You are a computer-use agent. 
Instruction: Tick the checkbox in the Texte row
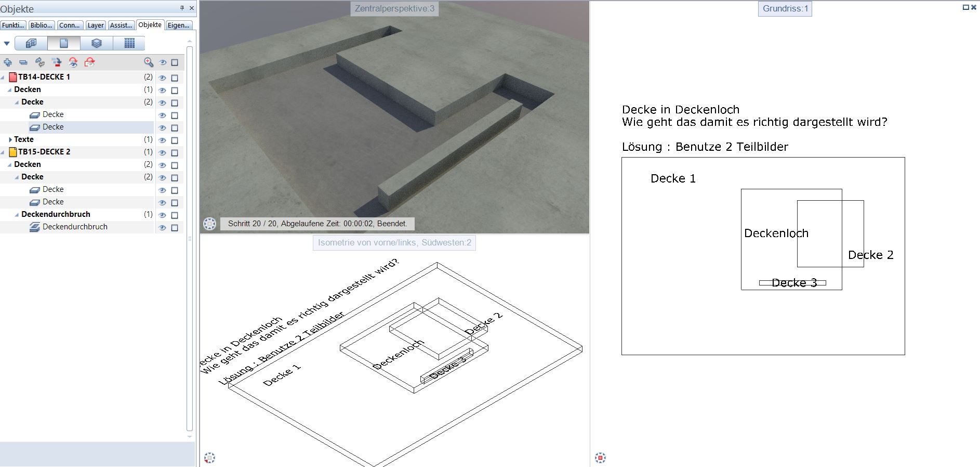[x=175, y=140]
